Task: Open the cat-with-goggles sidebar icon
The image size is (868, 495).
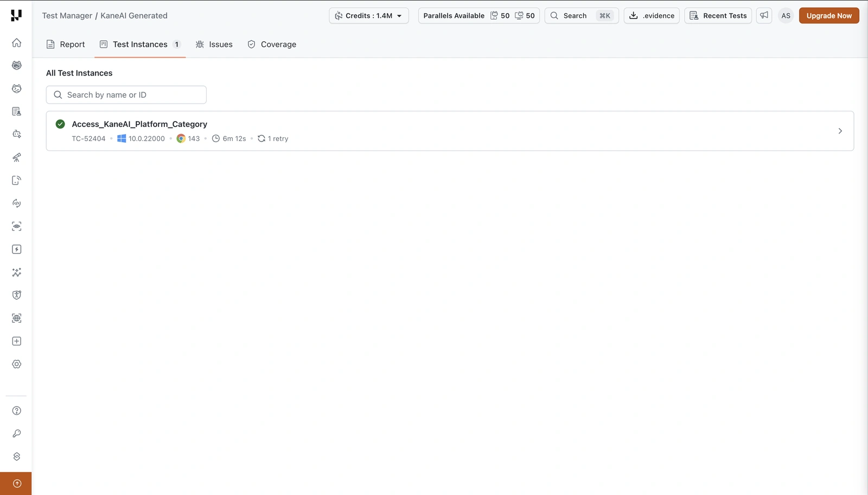Action: pyautogui.click(x=17, y=65)
